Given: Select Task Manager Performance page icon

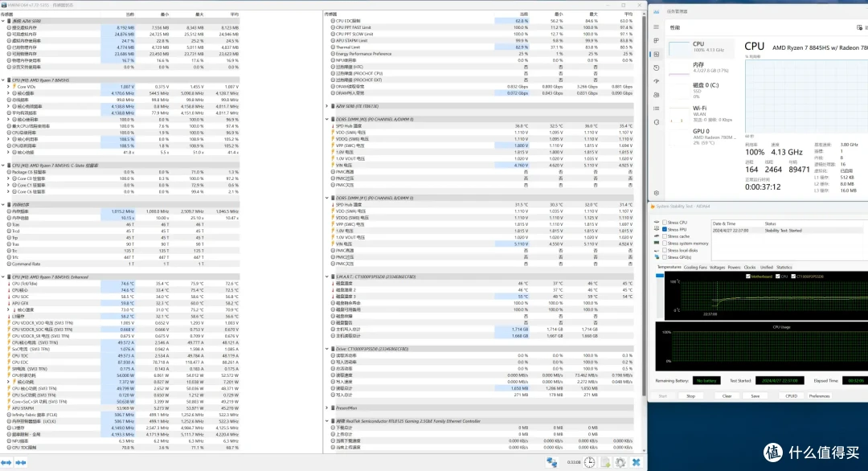Looking at the screenshot, I should click(656, 54).
